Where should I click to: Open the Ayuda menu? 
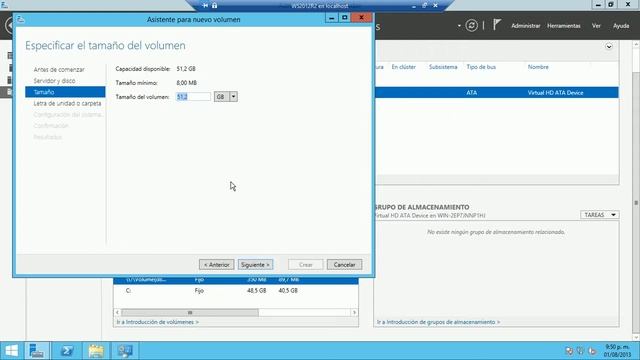pyautogui.click(x=621, y=26)
